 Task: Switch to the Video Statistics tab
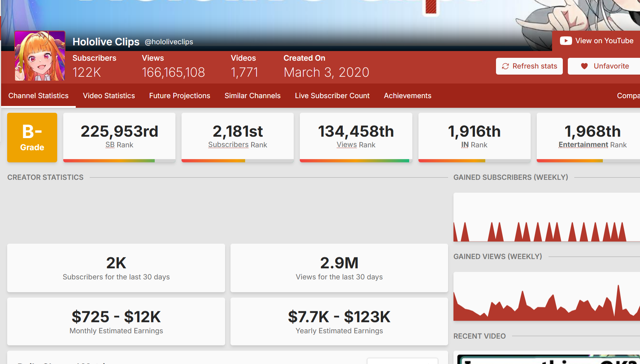(109, 96)
